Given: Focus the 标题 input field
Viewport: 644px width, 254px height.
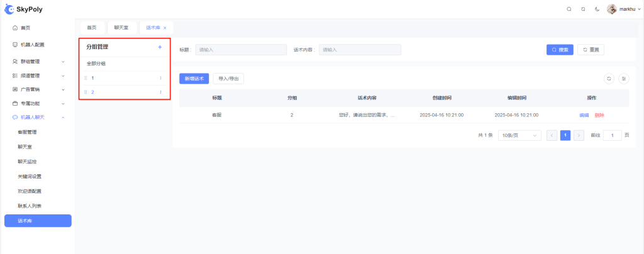Looking at the screenshot, I should coord(241,50).
